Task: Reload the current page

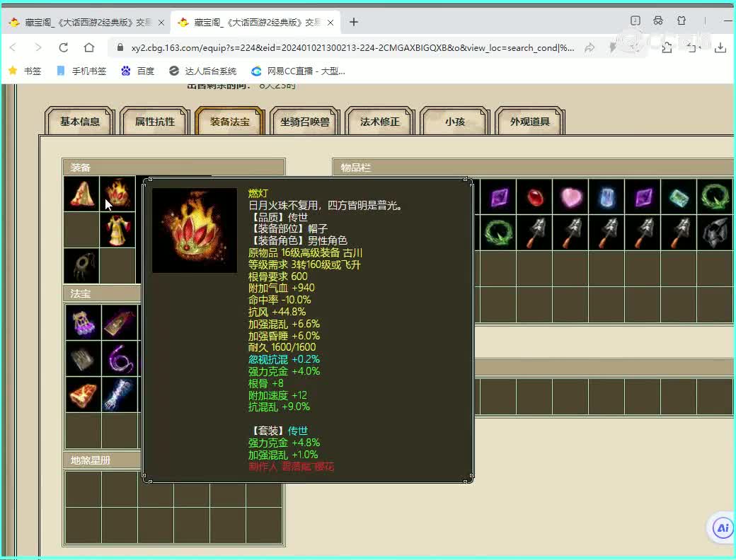Action: 64,47
